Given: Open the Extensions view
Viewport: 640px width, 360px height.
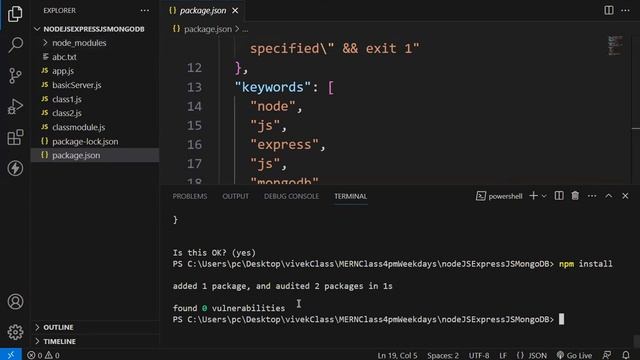Looking at the screenshot, I should click(15, 138).
